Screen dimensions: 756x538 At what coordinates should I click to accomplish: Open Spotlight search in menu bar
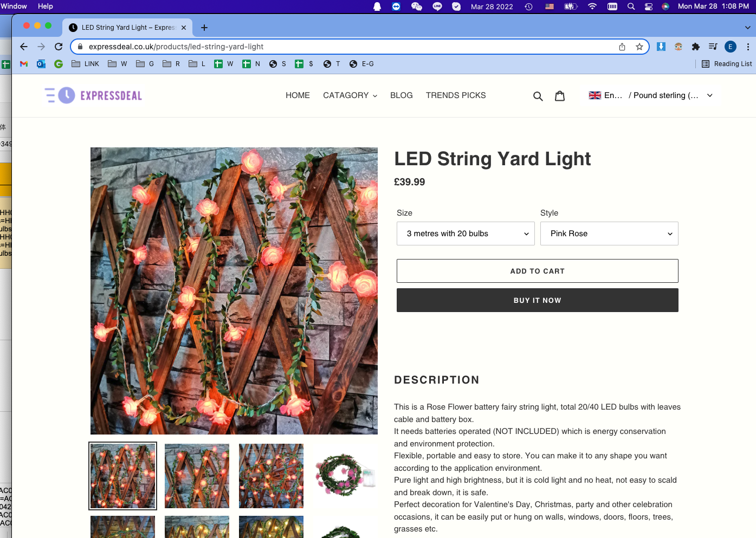[x=631, y=7]
